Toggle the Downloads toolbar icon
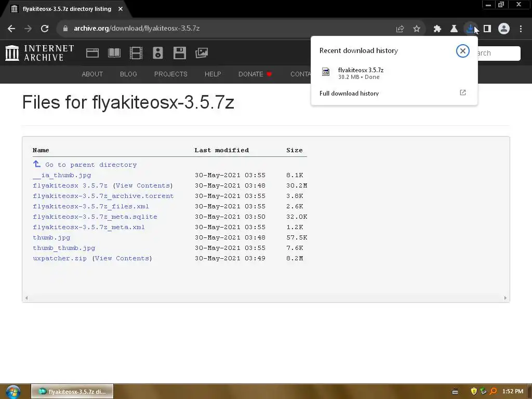The width and height of the screenshot is (532, 399). tap(470, 29)
